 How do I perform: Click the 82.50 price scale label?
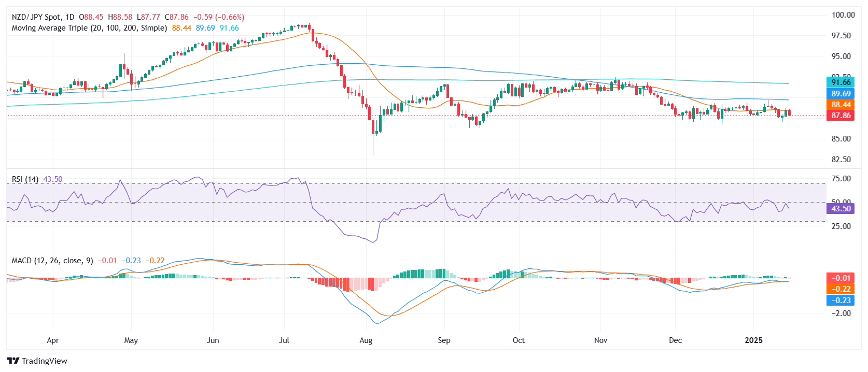click(841, 160)
